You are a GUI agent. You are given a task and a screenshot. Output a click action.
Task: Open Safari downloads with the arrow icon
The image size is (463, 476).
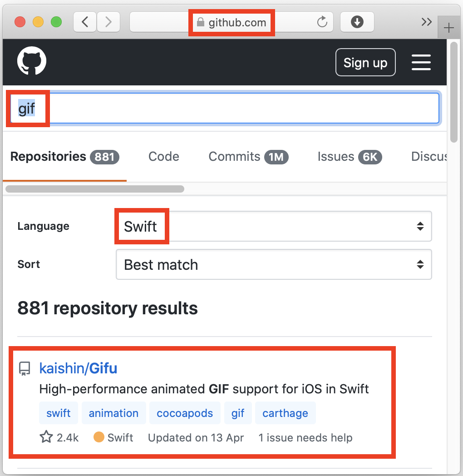pyautogui.click(x=357, y=22)
